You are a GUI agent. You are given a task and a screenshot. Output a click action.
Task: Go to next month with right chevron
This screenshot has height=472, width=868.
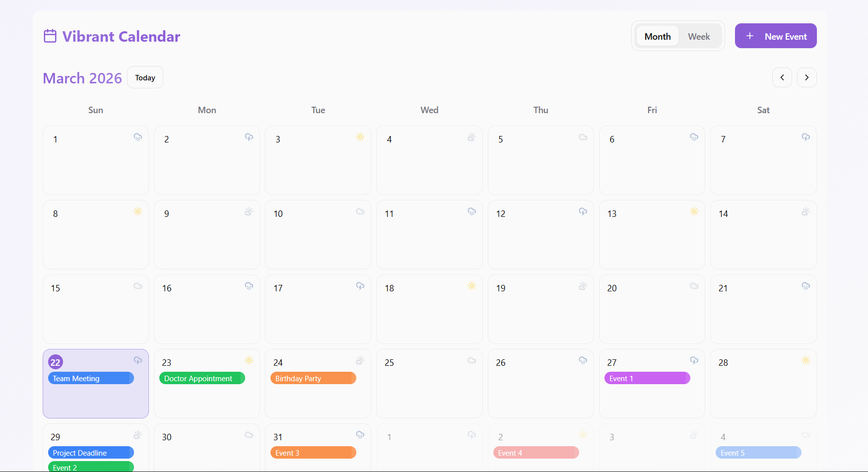click(x=806, y=77)
